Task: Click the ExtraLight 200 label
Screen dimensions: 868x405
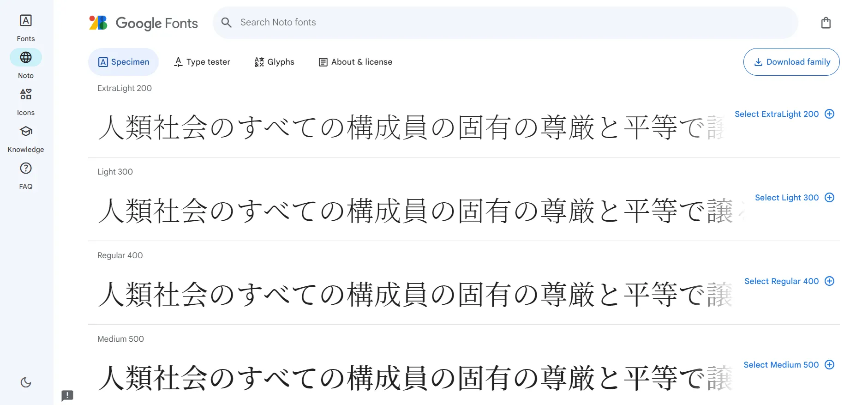Action: (x=125, y=88)
